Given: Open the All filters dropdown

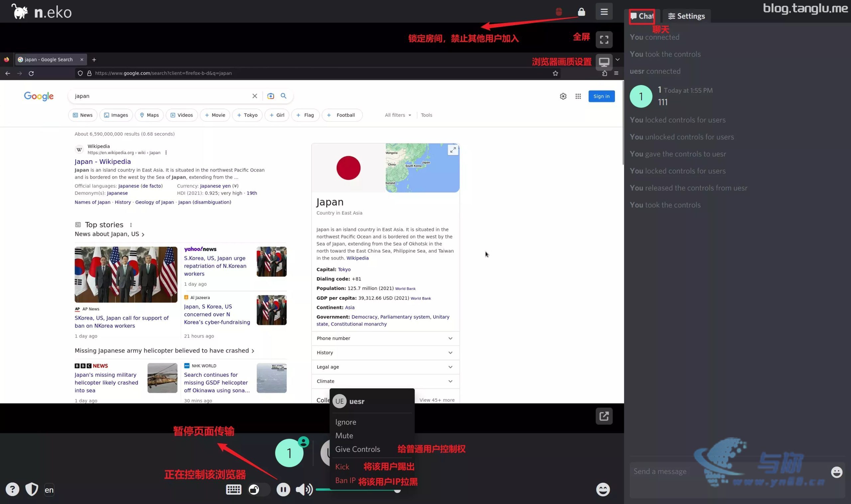Looking at the screenshot, I should 398,115.
